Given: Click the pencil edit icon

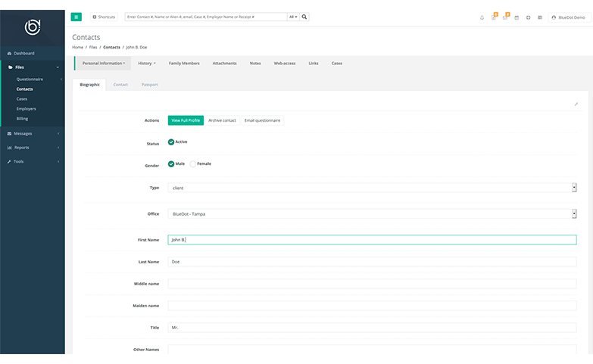Looking at the screenshot, I should [576, 104].
